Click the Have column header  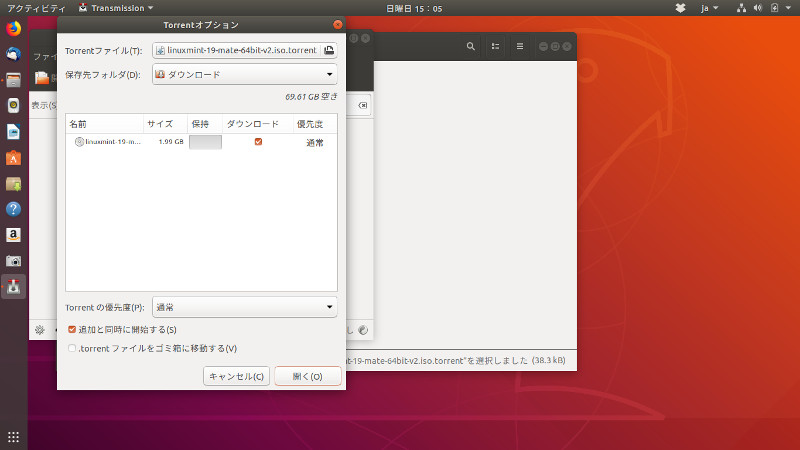pos(205,124)
